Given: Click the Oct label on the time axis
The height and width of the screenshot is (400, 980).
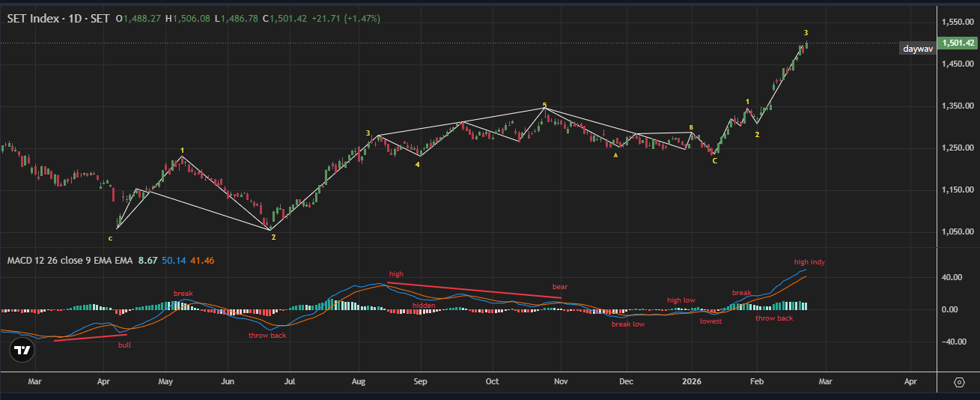Looking at the screenshot, I should click(x=492, y=381).
